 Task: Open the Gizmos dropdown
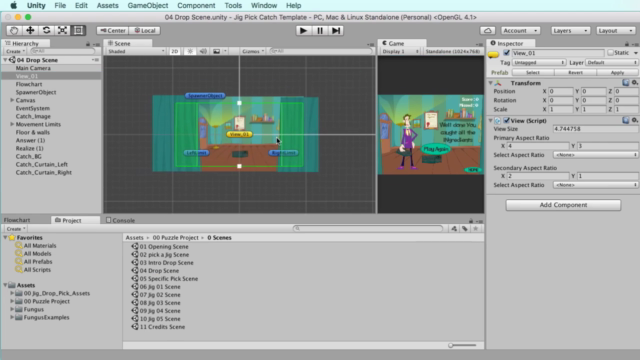(x=253, y=51)
